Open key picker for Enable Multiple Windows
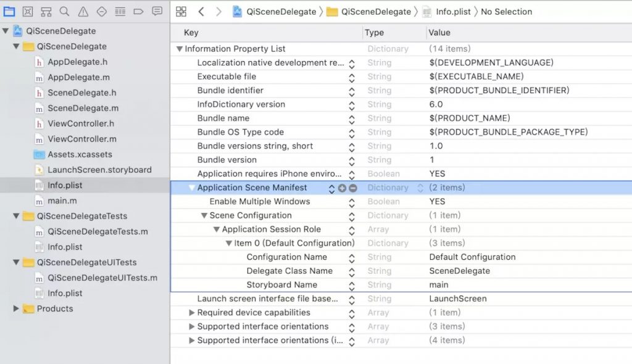 click(x=352, y=202)
